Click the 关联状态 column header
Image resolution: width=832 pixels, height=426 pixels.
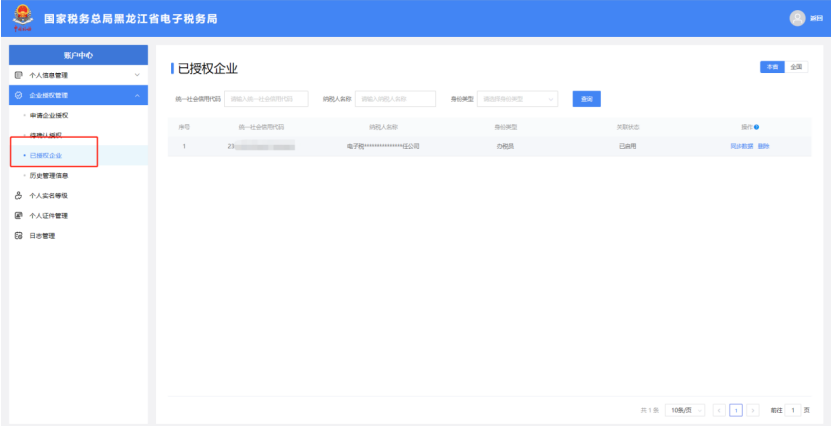627,127
